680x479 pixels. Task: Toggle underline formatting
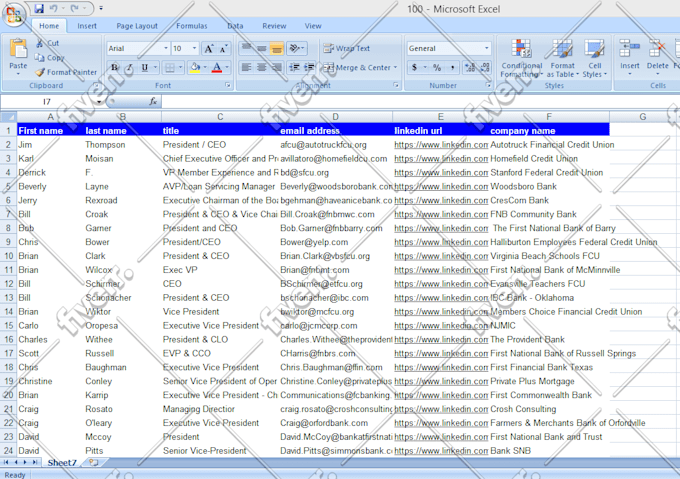tap(145, 68)
